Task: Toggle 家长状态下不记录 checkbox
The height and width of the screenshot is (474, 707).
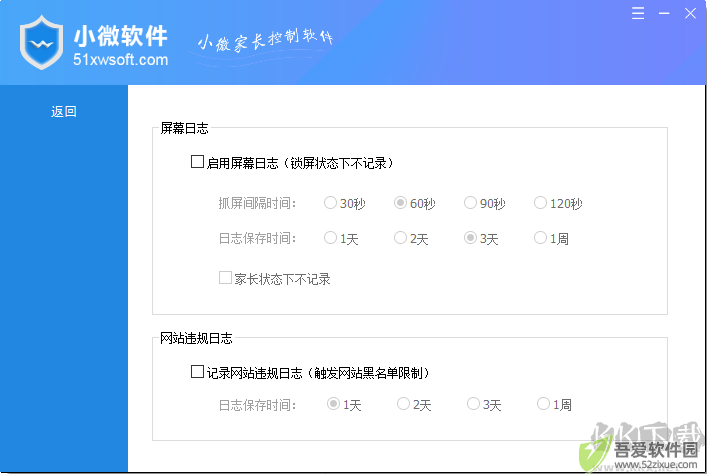Action: click(225, 278)
